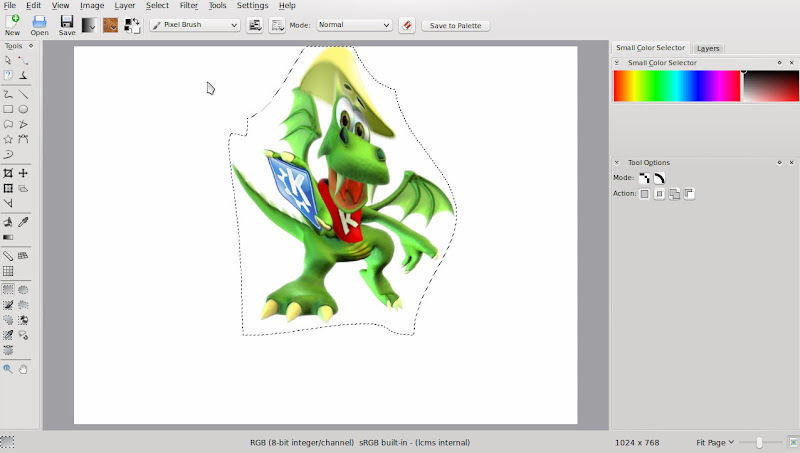Viewport: 800px width, 453px height.
Task: Pick a shade in the saturation-value square
Action: 770,86
